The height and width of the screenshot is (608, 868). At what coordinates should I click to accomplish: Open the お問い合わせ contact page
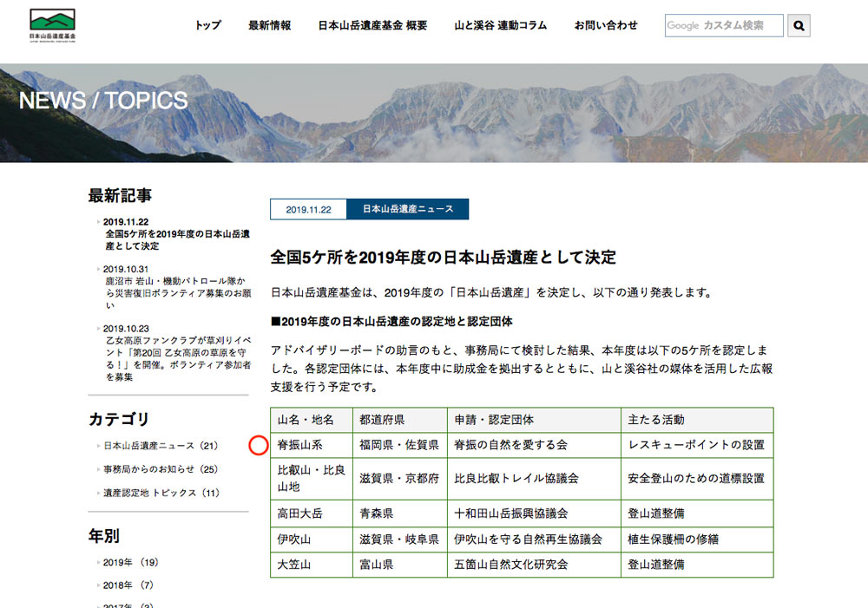coord(605,26)
